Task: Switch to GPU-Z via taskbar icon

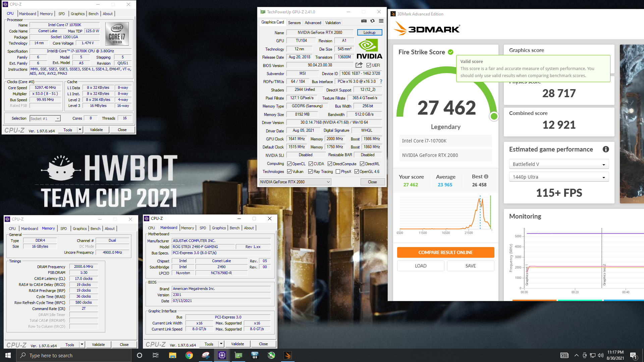Action: tap(238, 355)
